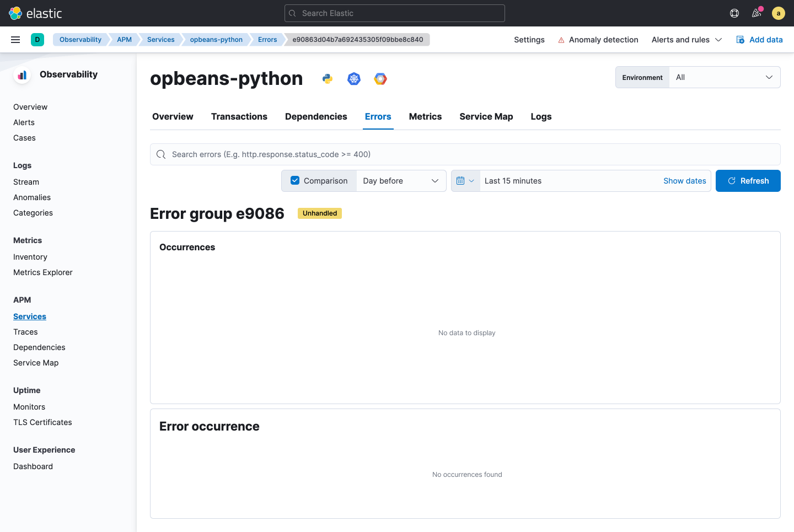Screen dimensions: 794x532
Task: Click the Unhandled badge
Action: coord(320,213)
